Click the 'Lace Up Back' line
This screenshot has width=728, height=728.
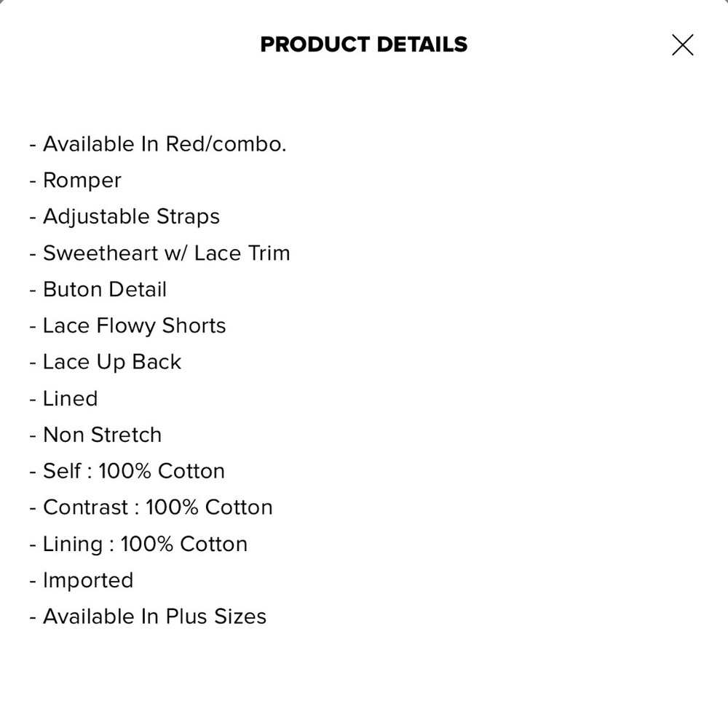(x=111, y=362)
